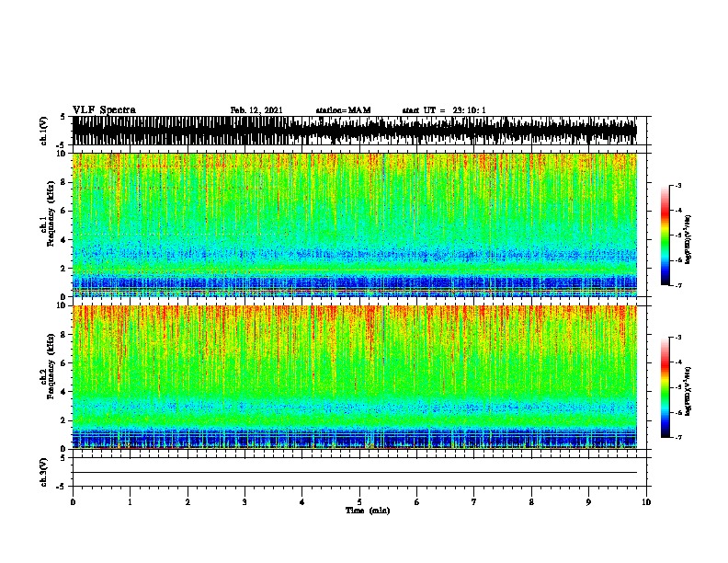Click the "-3" label on upper color bar

tap(678, 185)
